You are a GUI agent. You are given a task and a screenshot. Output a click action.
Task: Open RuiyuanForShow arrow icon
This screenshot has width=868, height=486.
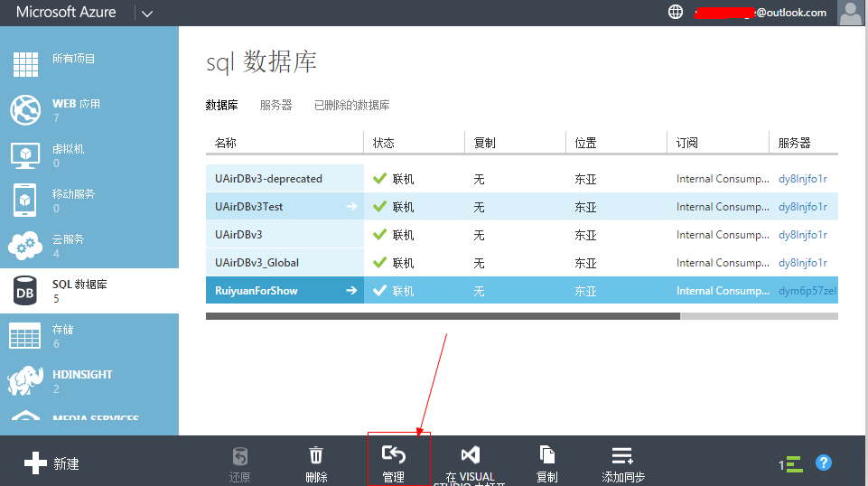click(x=351, y=291)
